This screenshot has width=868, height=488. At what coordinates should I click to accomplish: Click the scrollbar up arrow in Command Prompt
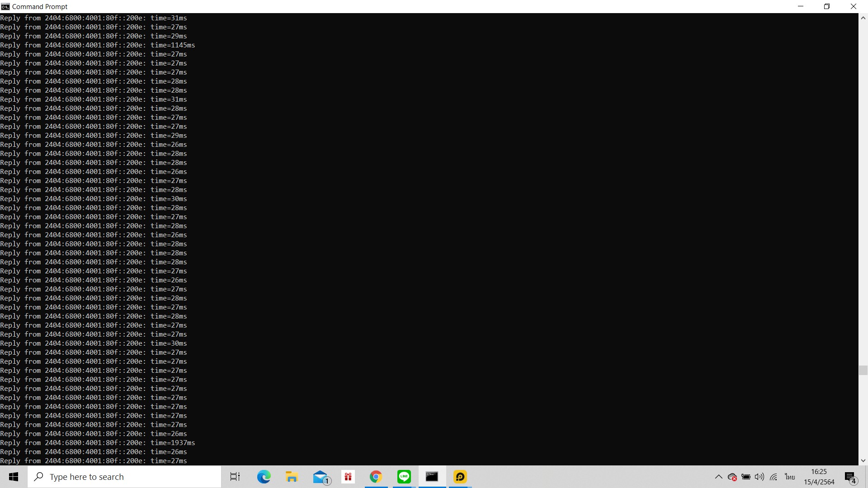863,18
